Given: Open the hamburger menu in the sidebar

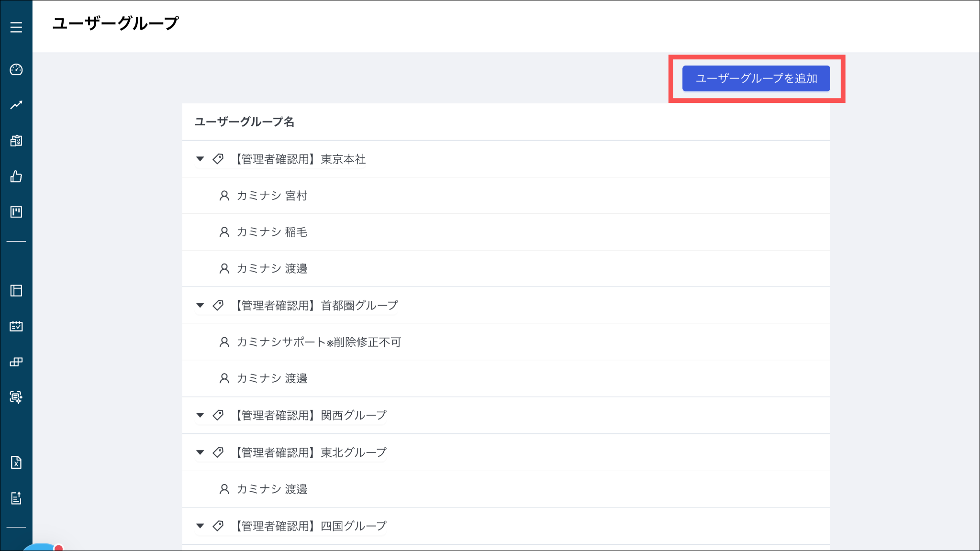Looking at the screenshot, I should (x=16, y=27).
